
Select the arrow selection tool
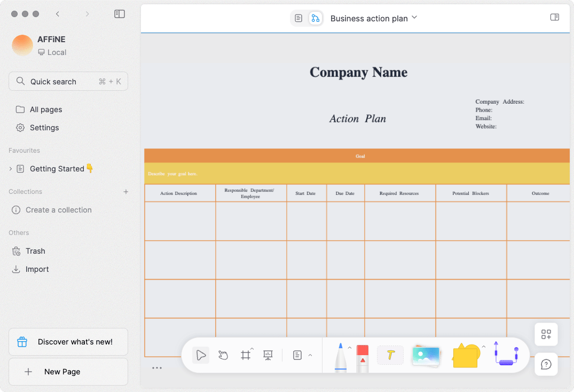[x=200, y=355]
